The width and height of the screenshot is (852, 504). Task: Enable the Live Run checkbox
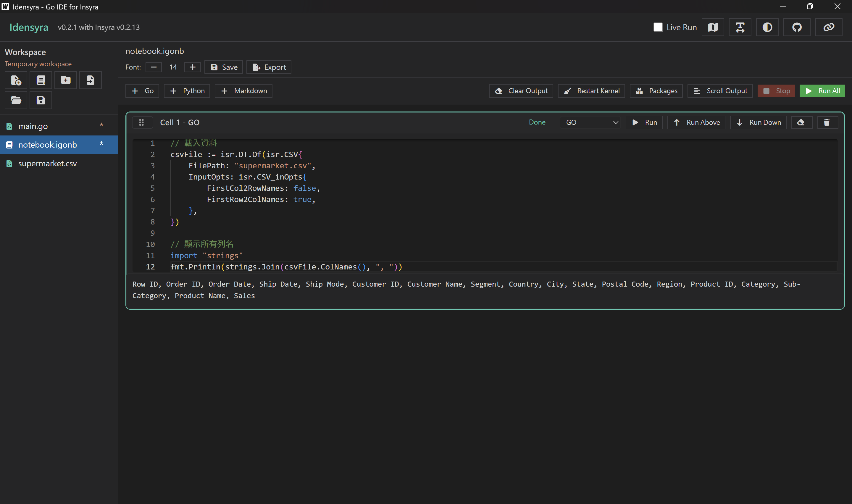658,27
